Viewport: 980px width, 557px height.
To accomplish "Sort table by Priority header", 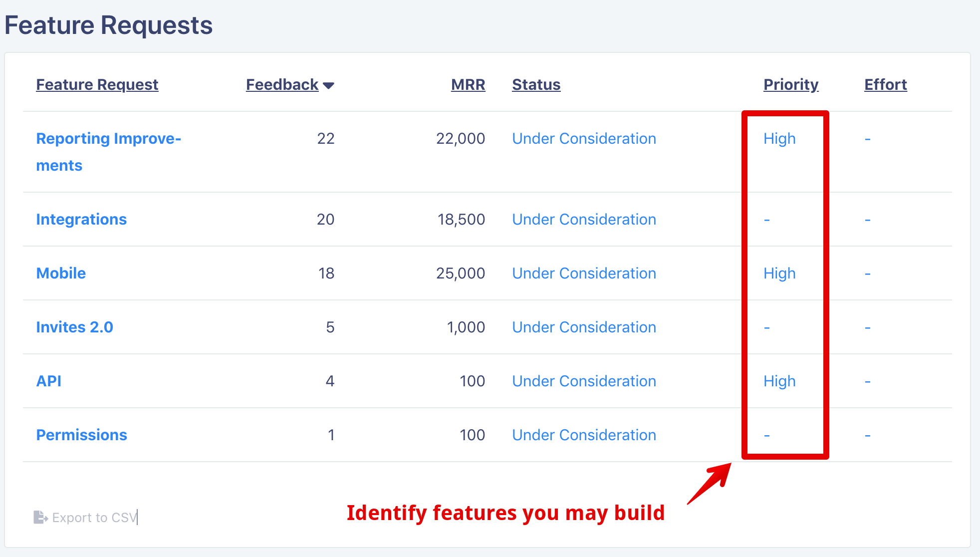I will point(791,85).
